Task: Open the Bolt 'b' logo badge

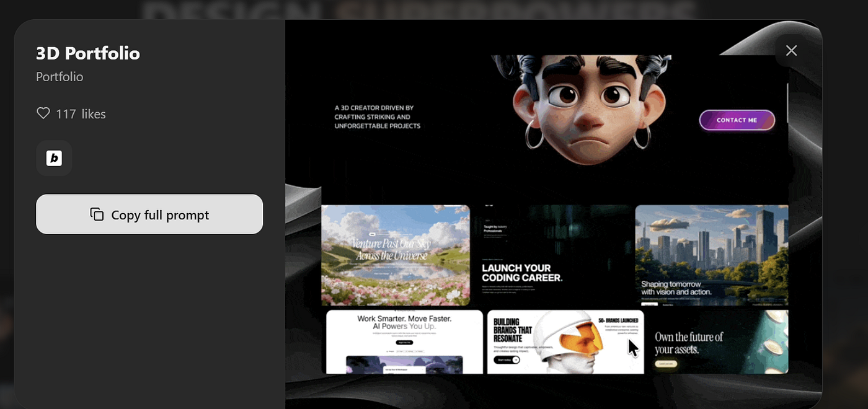Action: click(x=54, y=158)
